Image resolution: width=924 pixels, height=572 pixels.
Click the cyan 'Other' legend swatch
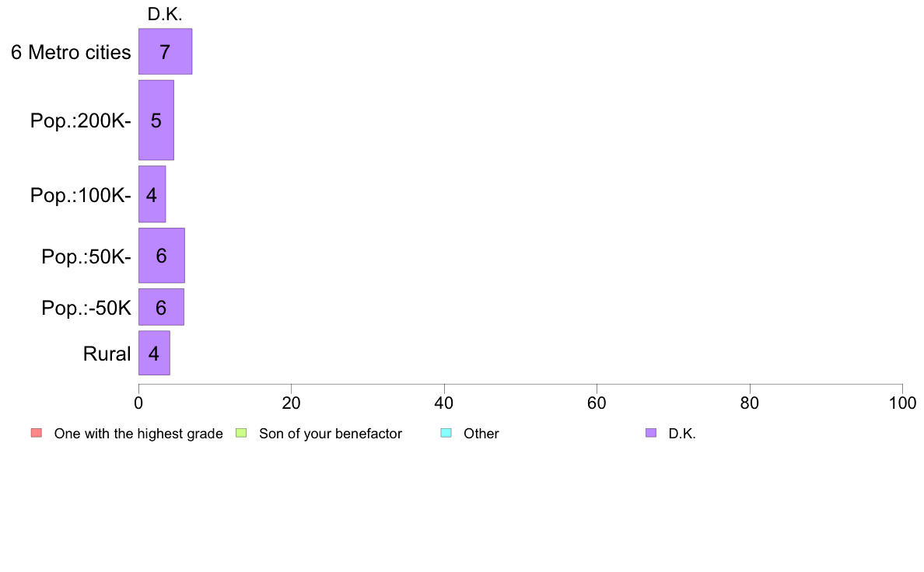(446, 433)
